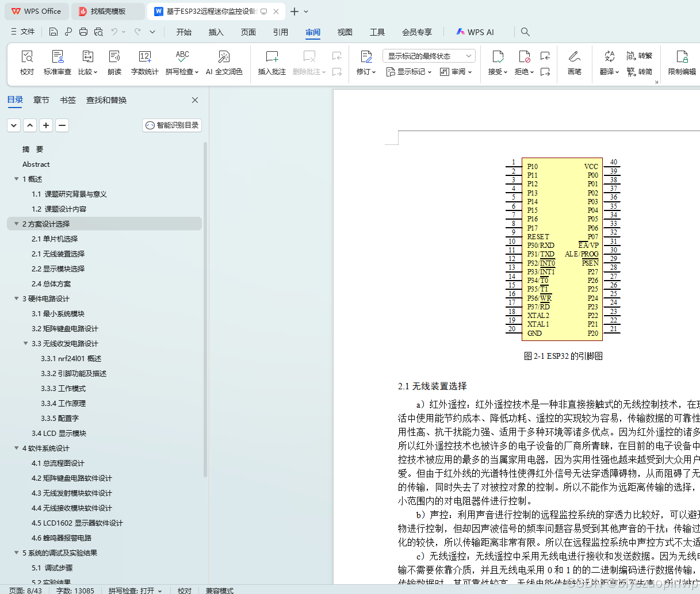Open the 审阅 pane dropdown in ribbon
The height and width of the screenshot is (594, 700).
456,72
